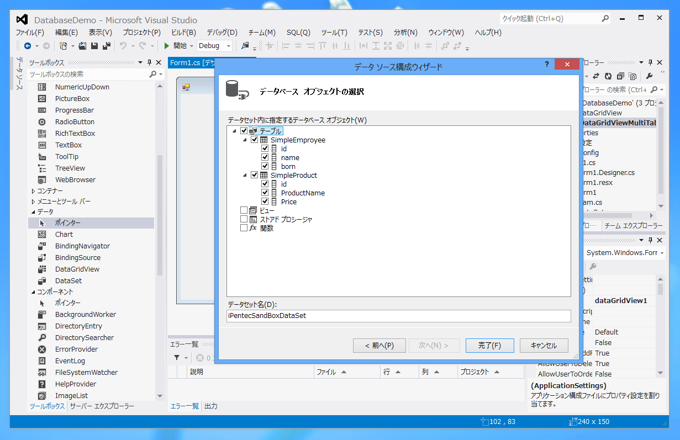This screenshot has height=440, width=680.
Task: Open the ファイル(F) menu
Action: pyautogui.click(x=30, y=33)
